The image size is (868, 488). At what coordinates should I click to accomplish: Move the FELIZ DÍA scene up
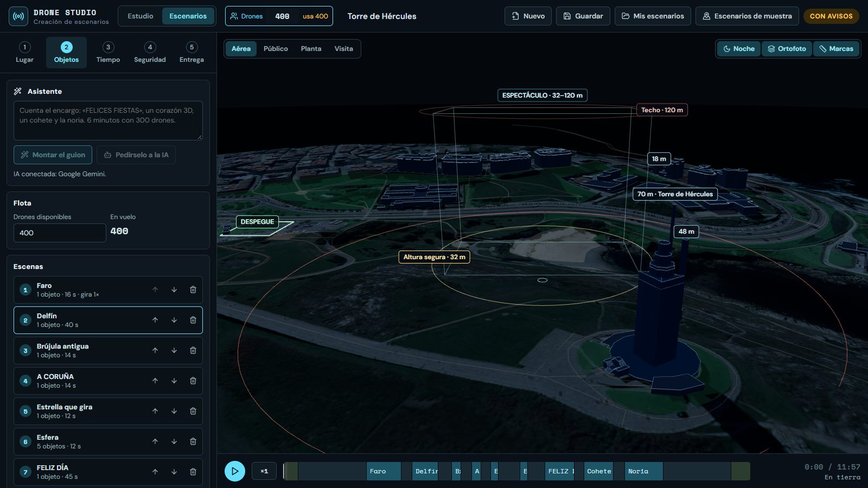click(155, 472)
